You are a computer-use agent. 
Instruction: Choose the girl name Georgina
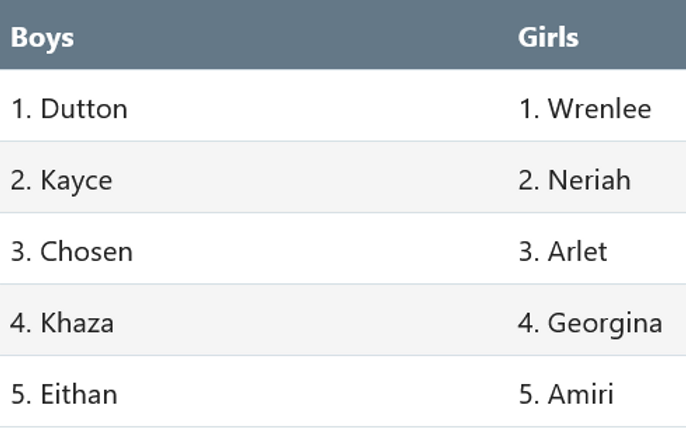click(605, 324)
